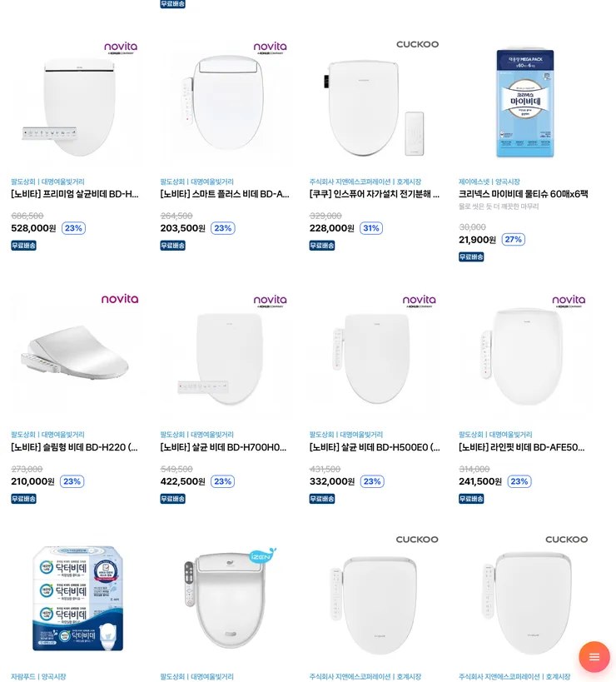The image size is (616, 682).
Task: Open the 자람푸드 | 양곡시장 seller link
Action: click(38, 676)
